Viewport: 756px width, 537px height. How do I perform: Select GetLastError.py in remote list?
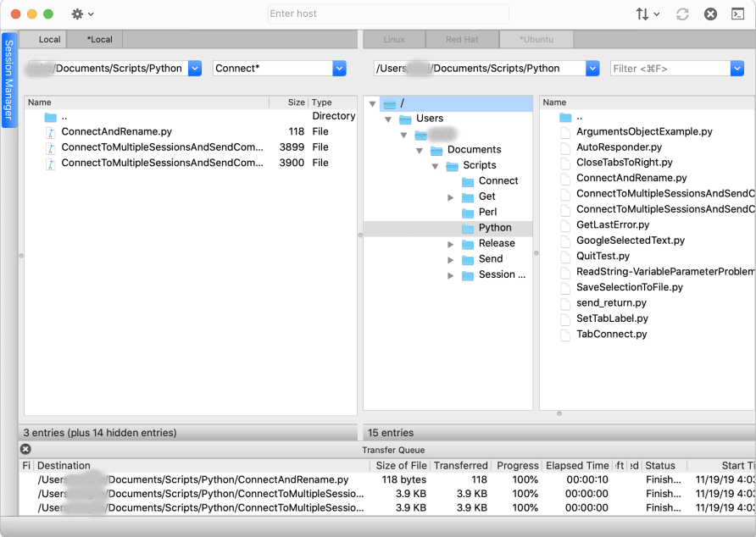pos(613,224)
